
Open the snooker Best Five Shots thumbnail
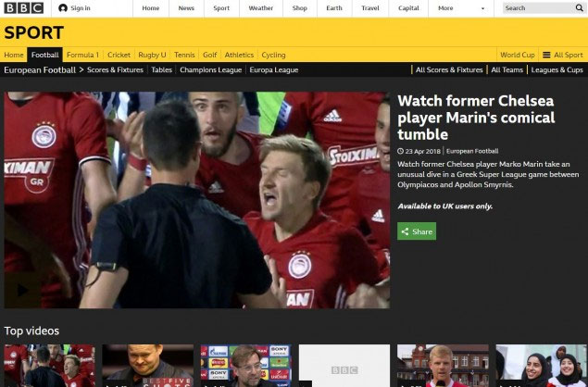pyautogui.click(x=147, y=366)
